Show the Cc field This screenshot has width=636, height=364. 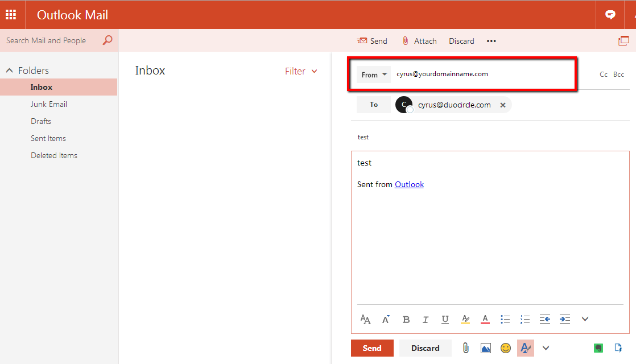604,75
